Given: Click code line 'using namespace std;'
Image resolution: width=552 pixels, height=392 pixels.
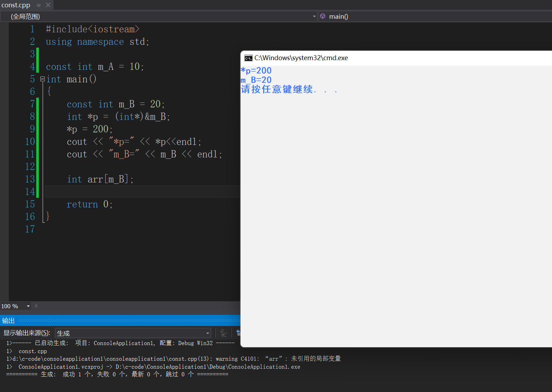Looking at the screenshot, I should [x=97, y=42].
